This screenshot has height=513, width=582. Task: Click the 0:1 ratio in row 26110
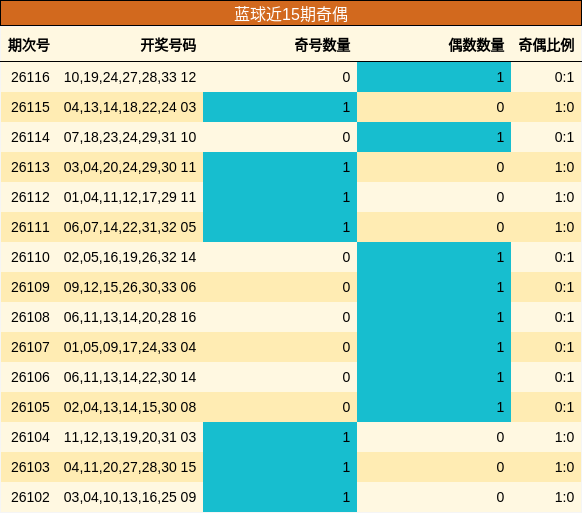pos(564,257)
